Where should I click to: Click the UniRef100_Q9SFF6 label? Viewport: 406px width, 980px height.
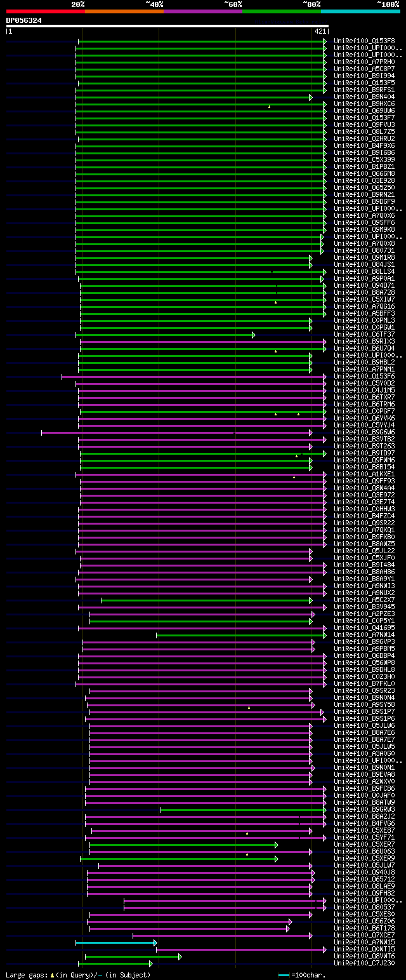[x=364, y=223]
